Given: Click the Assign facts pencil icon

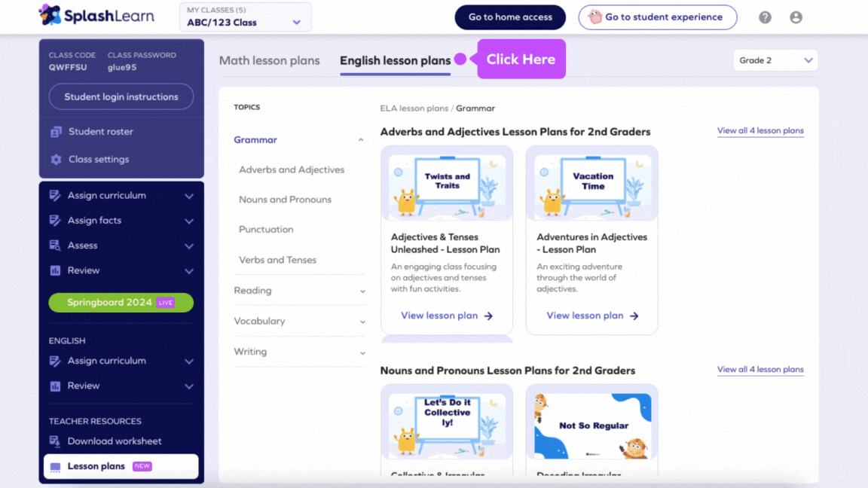Looking at the screenshot, I should click(x=55, y=220).
